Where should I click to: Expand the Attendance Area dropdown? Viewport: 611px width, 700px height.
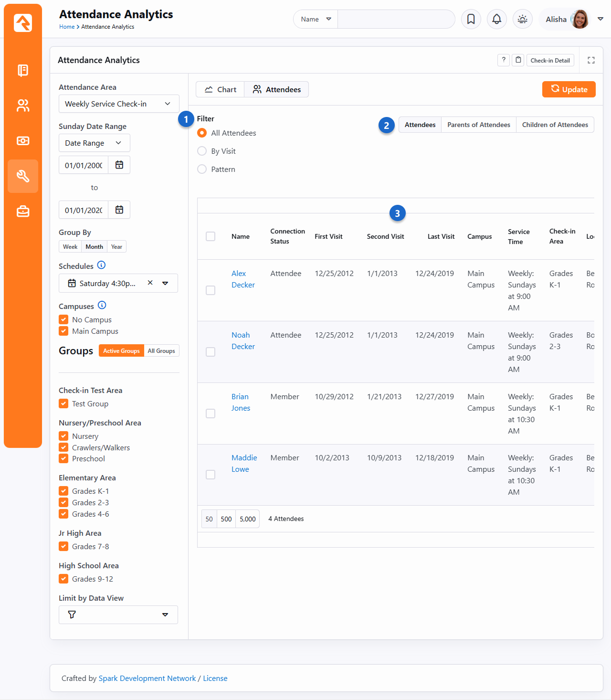119,104
